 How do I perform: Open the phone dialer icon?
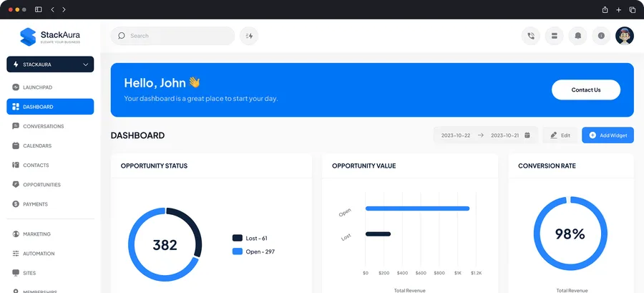531,36
